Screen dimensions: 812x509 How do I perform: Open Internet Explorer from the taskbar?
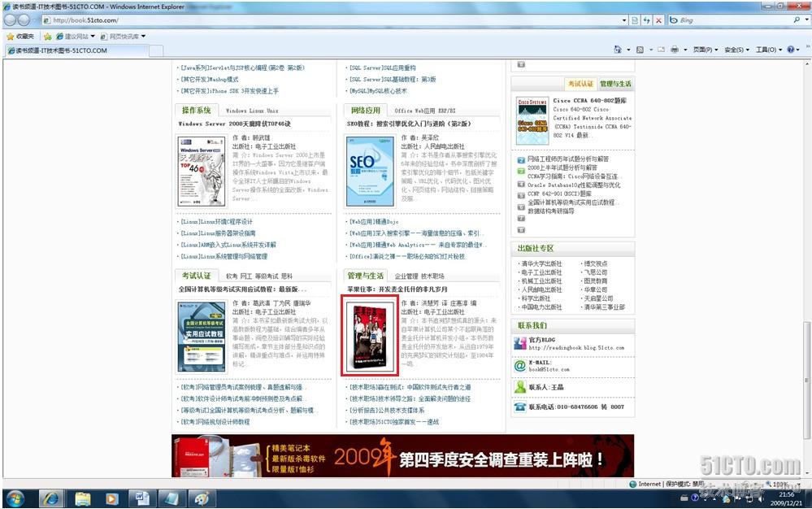point(50,498)
